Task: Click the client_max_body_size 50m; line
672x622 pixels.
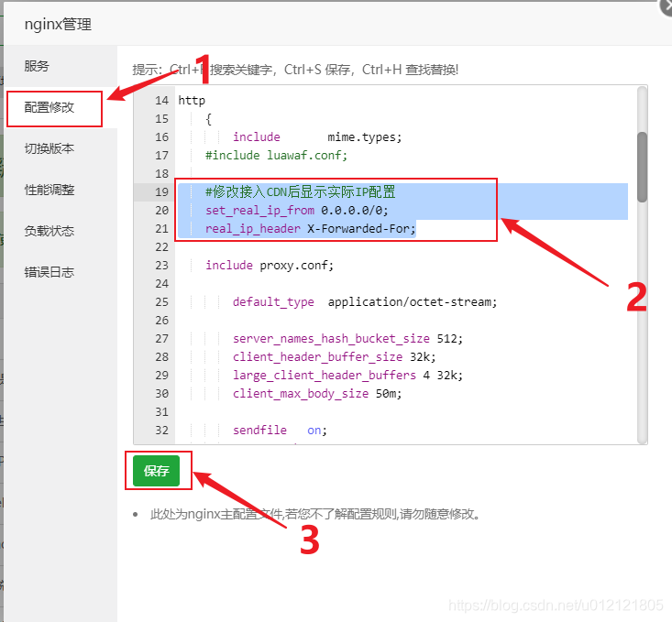Action: tap(317, 394)
